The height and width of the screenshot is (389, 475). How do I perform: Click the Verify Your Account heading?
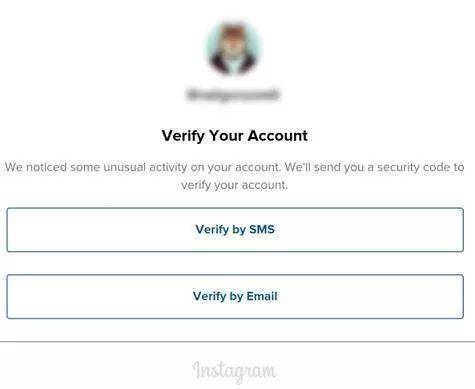click(235, 136)
